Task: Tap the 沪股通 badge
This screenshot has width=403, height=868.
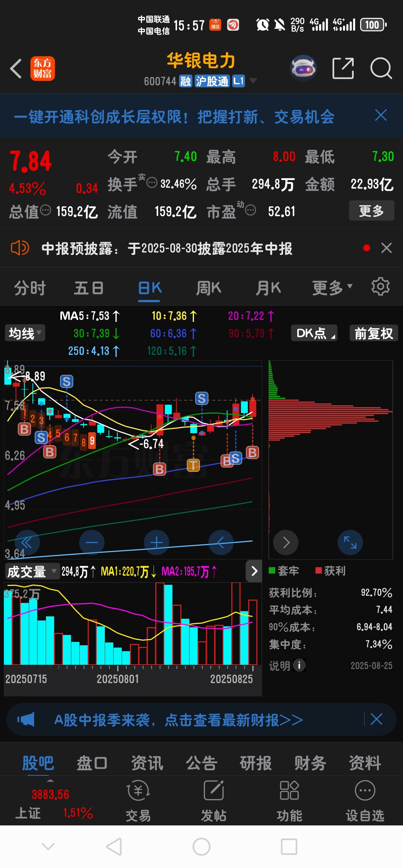Action: point(212,81)
